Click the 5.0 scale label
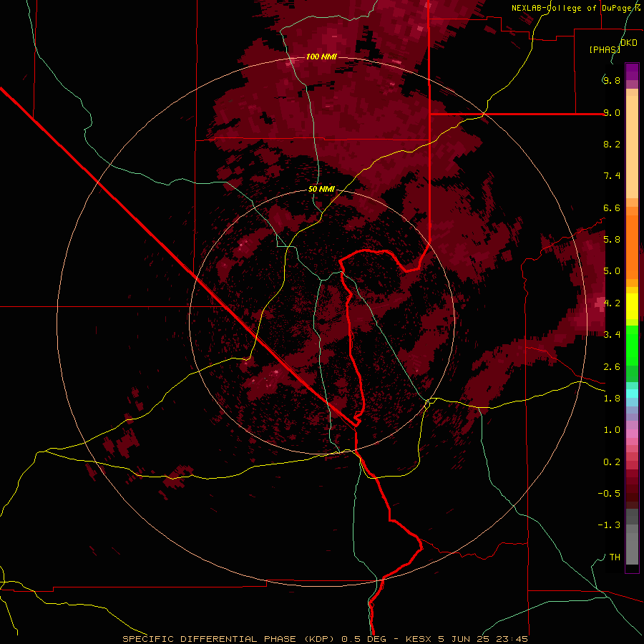Image resolution: width=644 pixels, height=644 pixels. coord(612,271)
